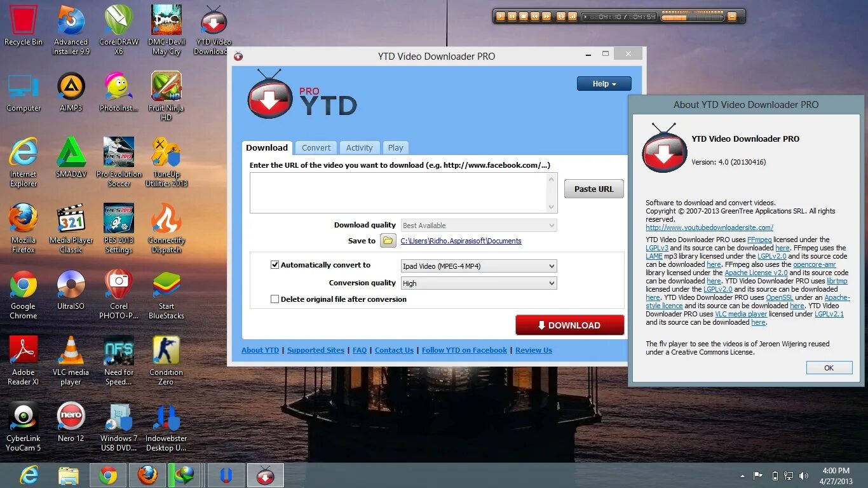
Task: Click the red DOWNLOAD button
Action: pyautogui.click(x=569, y=325)
